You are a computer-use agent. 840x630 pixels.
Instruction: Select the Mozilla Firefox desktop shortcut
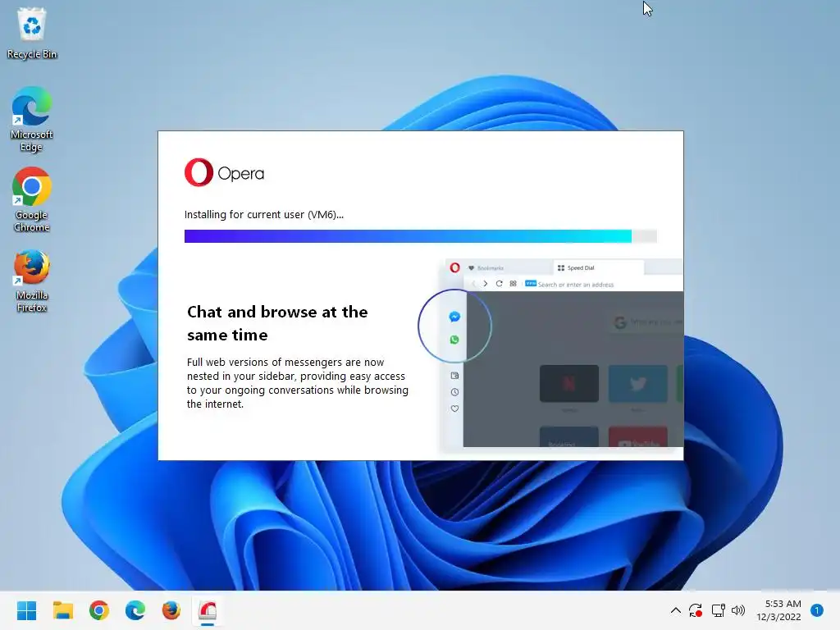coord(32,281)
